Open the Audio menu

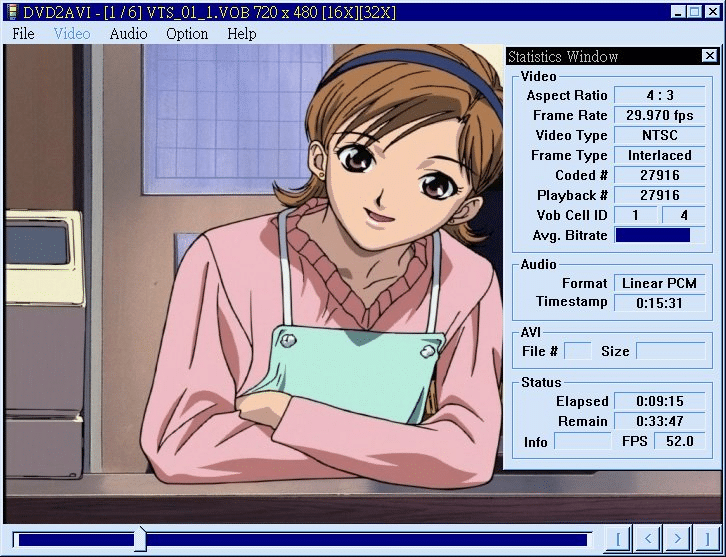tap(128, 34)
